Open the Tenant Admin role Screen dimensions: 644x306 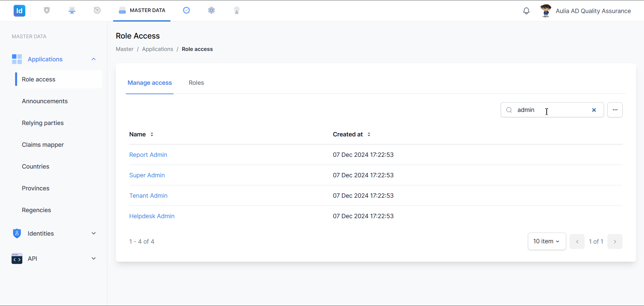tap(148, 196)
